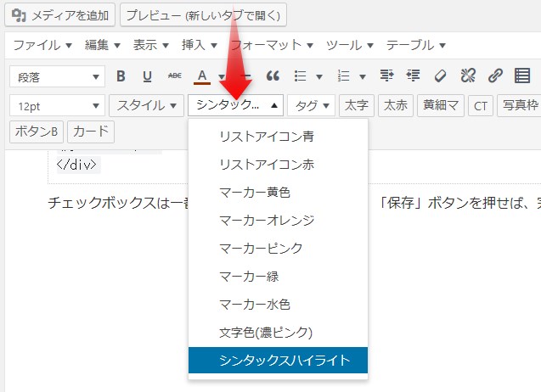
Task: Apply strikethrough formatting
Action: click(174, 76)
